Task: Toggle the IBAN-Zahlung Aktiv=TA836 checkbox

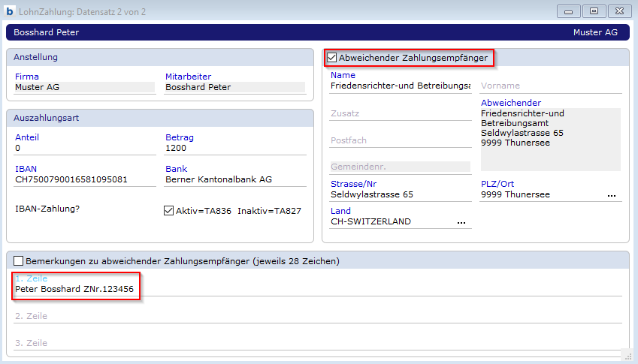Action: pos(169,211)
